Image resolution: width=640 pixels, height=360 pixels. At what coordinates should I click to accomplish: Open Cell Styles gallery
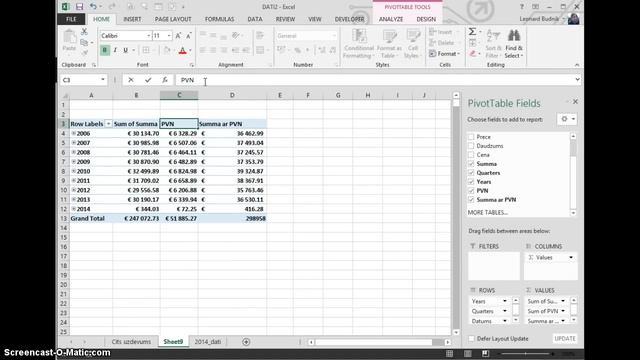413,44
